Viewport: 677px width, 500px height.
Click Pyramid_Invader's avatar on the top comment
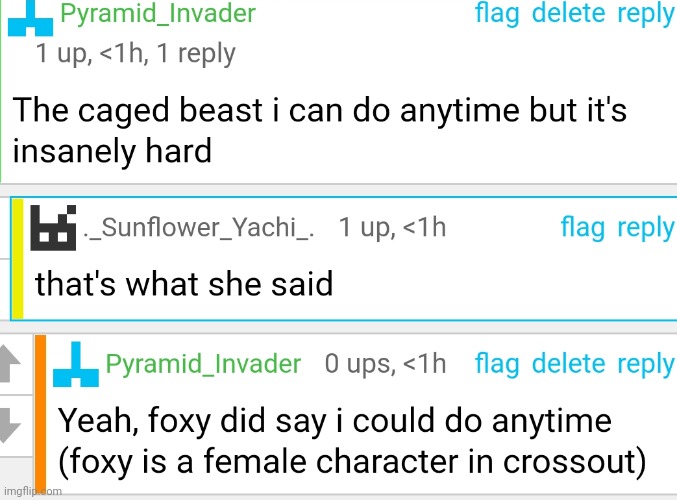30,17
